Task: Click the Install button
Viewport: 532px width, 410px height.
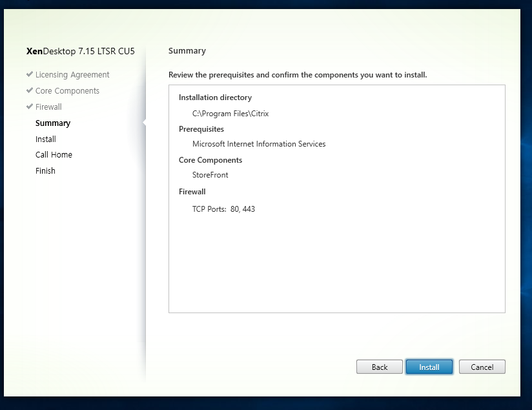Action: coord(429,367)
